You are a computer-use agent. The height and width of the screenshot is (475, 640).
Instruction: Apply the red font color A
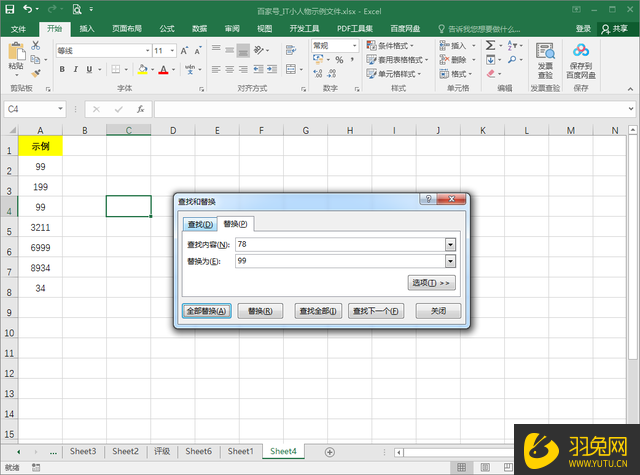click(164, 69)
